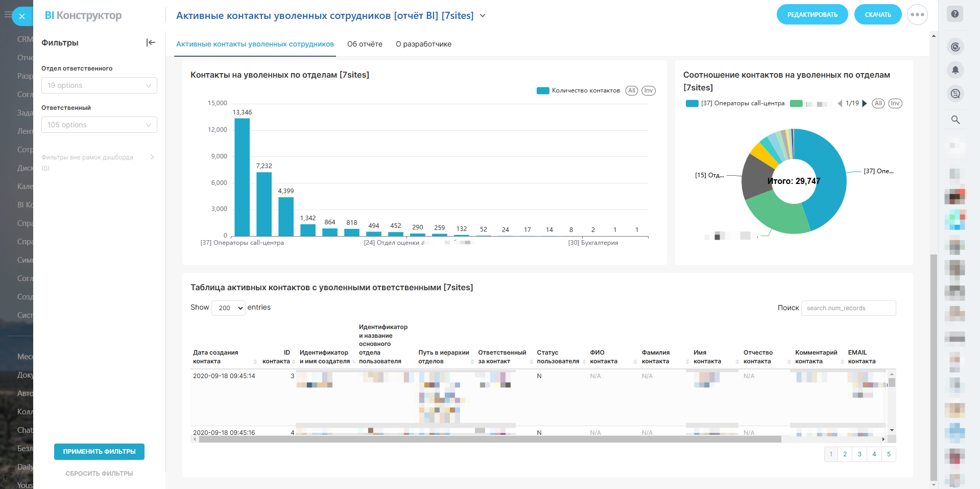
Task: Change the Show entries count dropdown
Action: click(x=228, y=308)
